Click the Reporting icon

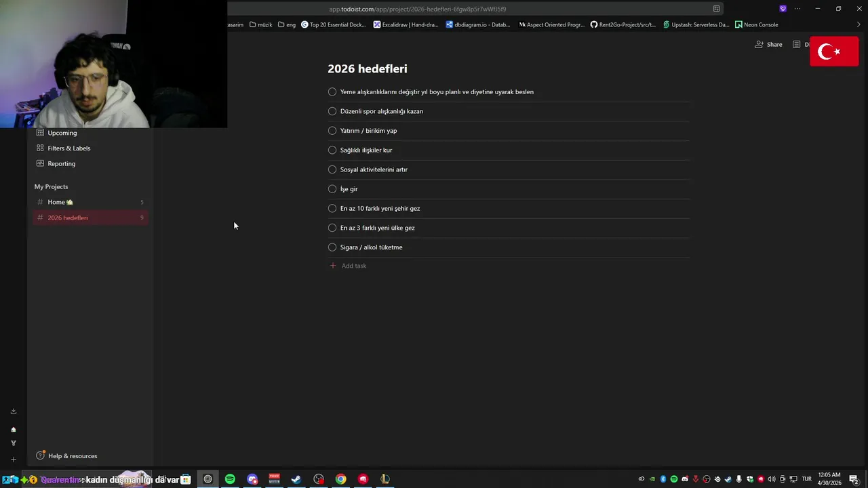tap(40, 163)
